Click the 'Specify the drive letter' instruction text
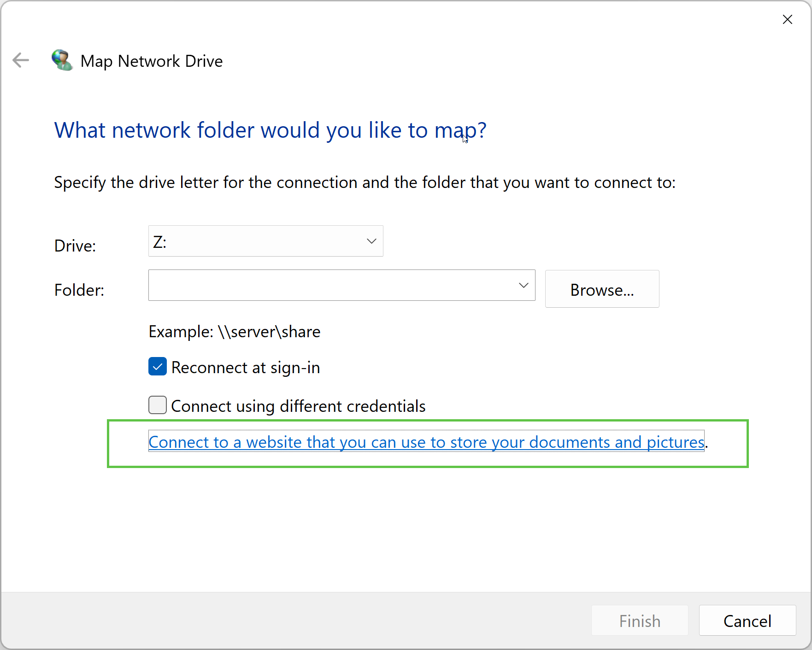 tap(365, 182)
